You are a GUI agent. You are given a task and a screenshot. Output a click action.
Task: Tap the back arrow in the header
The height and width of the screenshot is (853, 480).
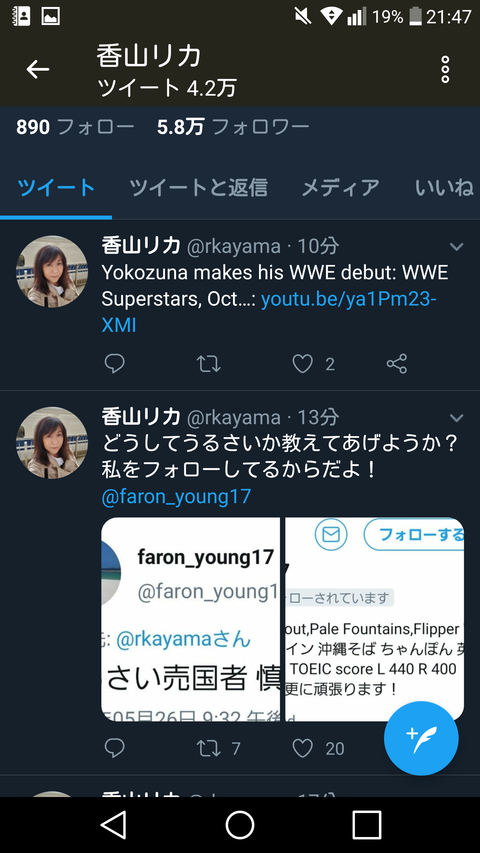coord(38,70)
